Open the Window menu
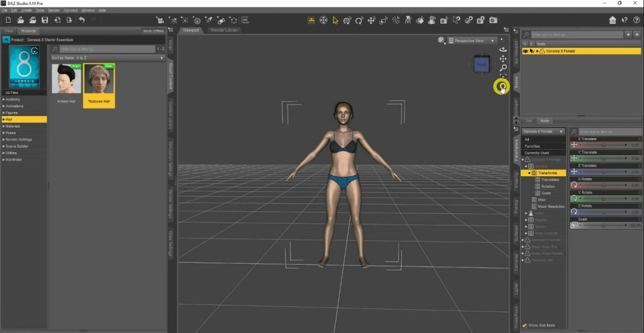Viewport: 644px width, 333px height. click(x=88, y=10)
